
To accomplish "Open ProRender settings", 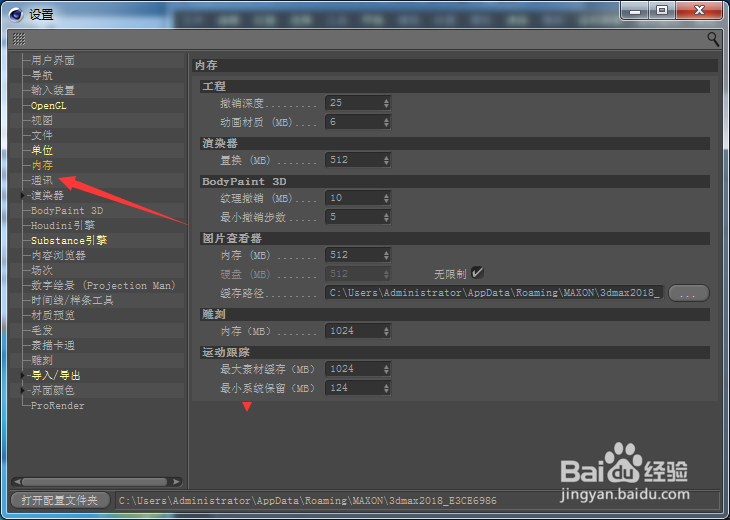I will [58, 405].
